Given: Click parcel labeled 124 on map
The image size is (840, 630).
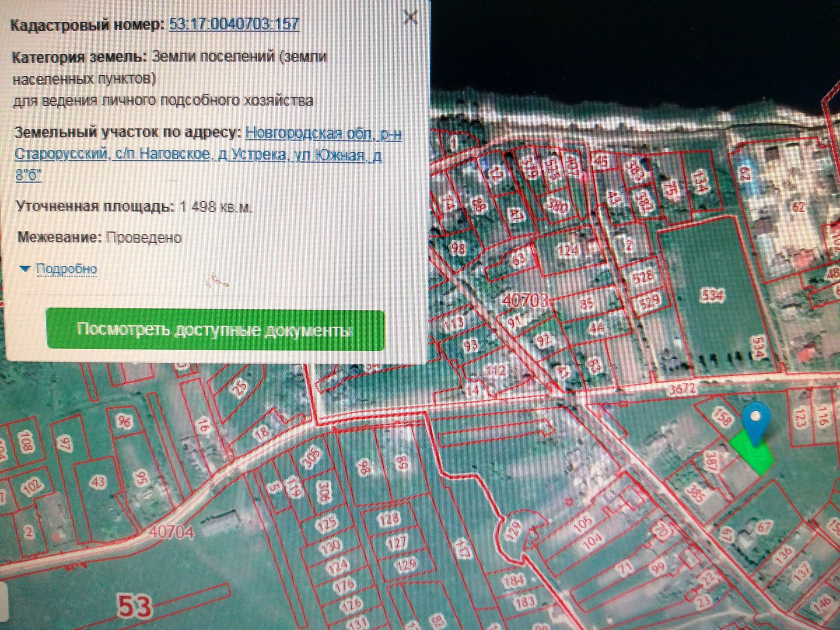Looking at the screenshot, I should [x=567, y=251].
